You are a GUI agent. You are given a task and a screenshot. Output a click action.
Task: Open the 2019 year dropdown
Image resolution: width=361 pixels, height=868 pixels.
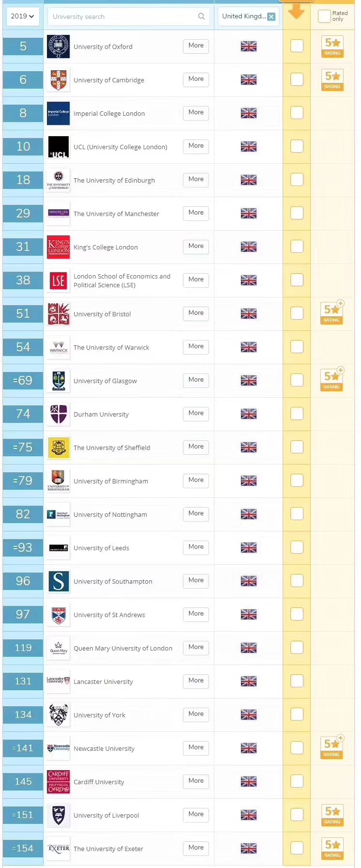22,16
